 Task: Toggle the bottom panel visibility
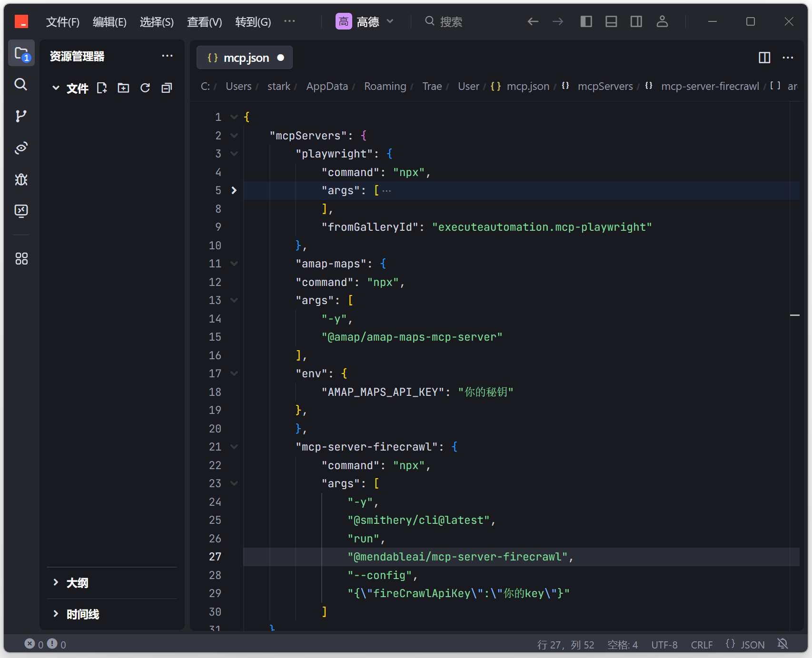pyautogui.click(x=611, y=21)
